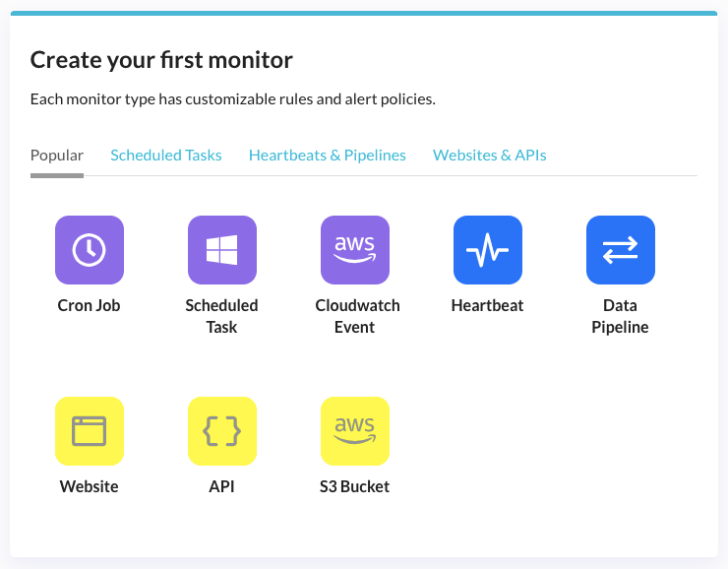The height and width of the screenshot is (569, 728).
Task: Choose the yellow API curly braces icon
Action: 221,431
